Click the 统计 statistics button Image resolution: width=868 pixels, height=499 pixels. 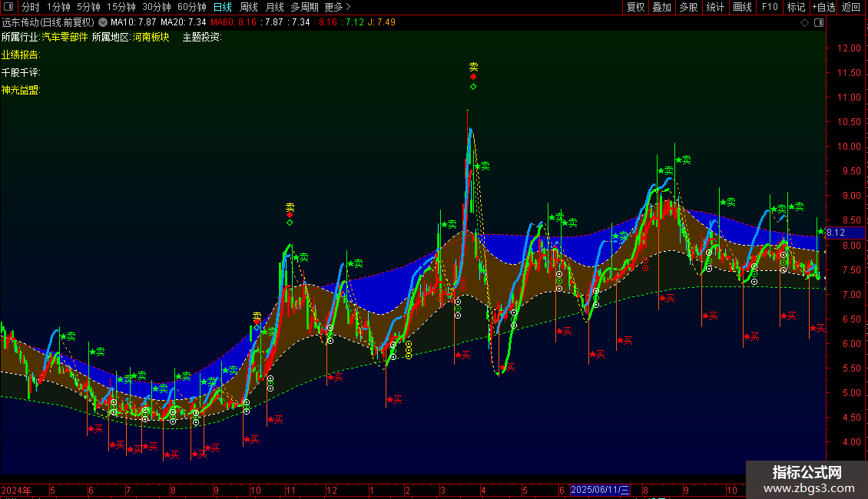(x=714, y=7)
